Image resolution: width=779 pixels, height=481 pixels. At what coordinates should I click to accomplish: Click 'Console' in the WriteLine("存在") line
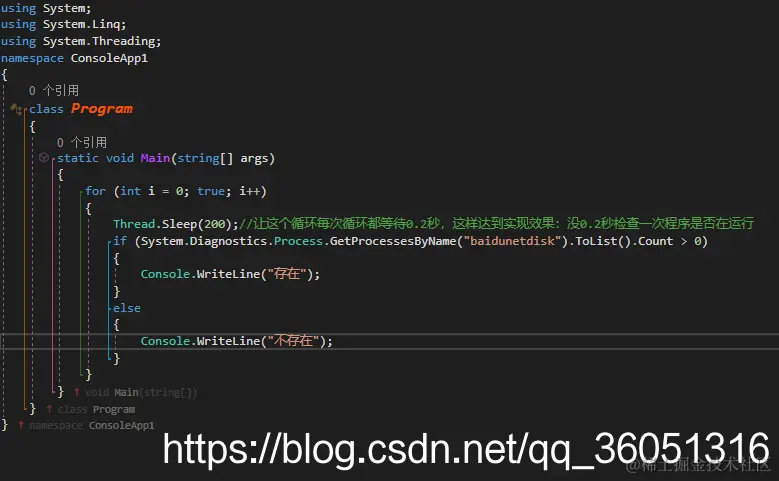click(165, 274)
